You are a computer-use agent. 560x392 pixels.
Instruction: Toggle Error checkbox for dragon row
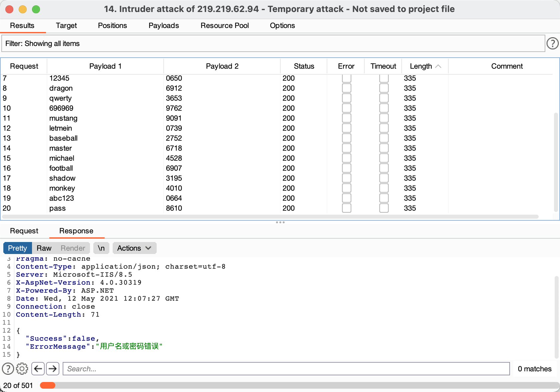tap(347, 88)
